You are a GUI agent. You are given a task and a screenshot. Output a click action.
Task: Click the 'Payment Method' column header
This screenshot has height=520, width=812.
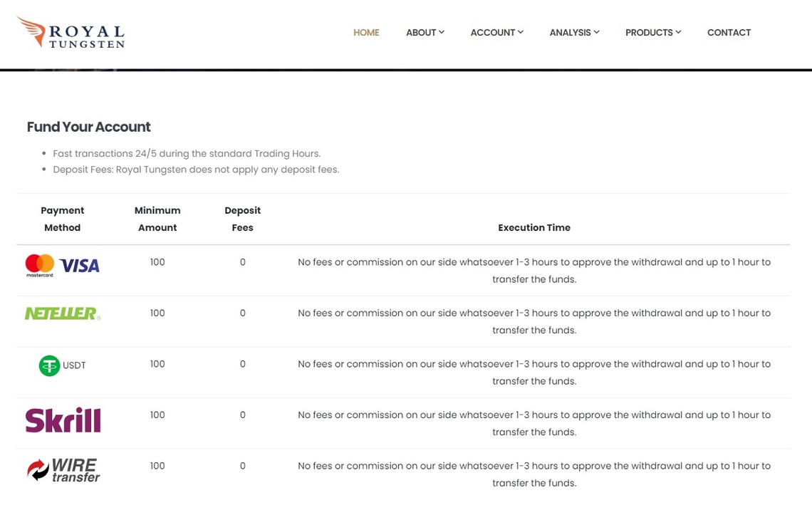pyautogui.click(x=62, y=219)
